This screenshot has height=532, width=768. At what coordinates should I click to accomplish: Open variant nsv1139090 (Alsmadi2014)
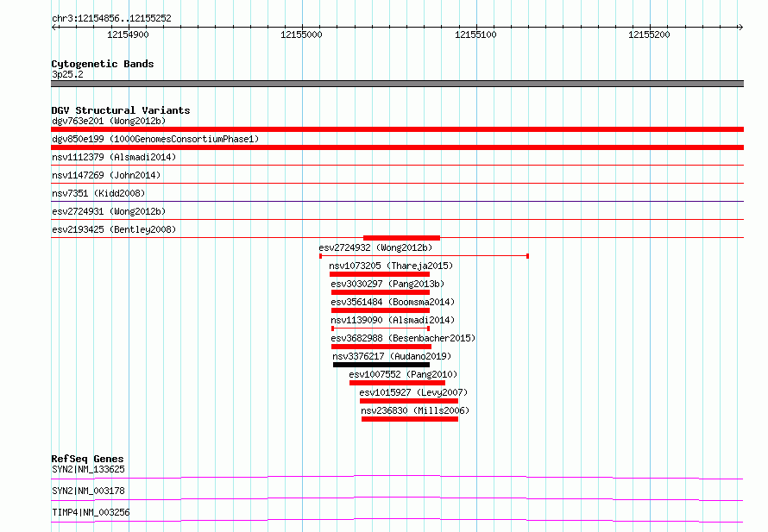(x=393, y=320)
